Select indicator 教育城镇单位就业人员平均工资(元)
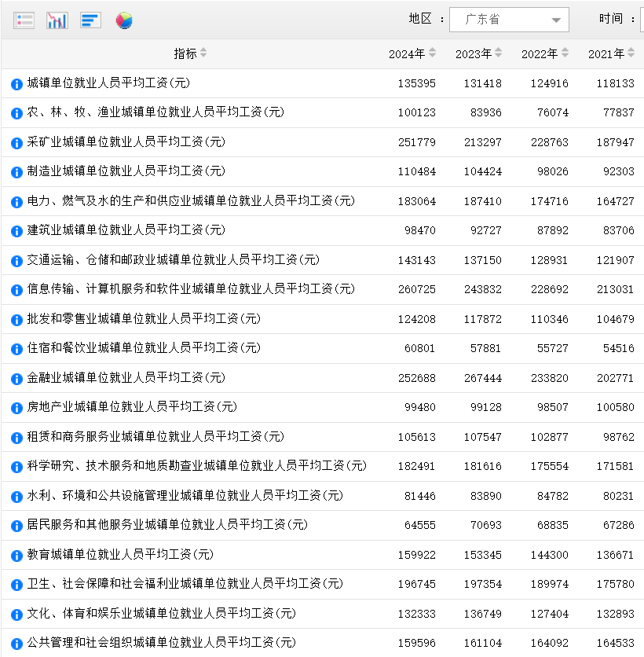644x657 pixels. tap(120, 555)
